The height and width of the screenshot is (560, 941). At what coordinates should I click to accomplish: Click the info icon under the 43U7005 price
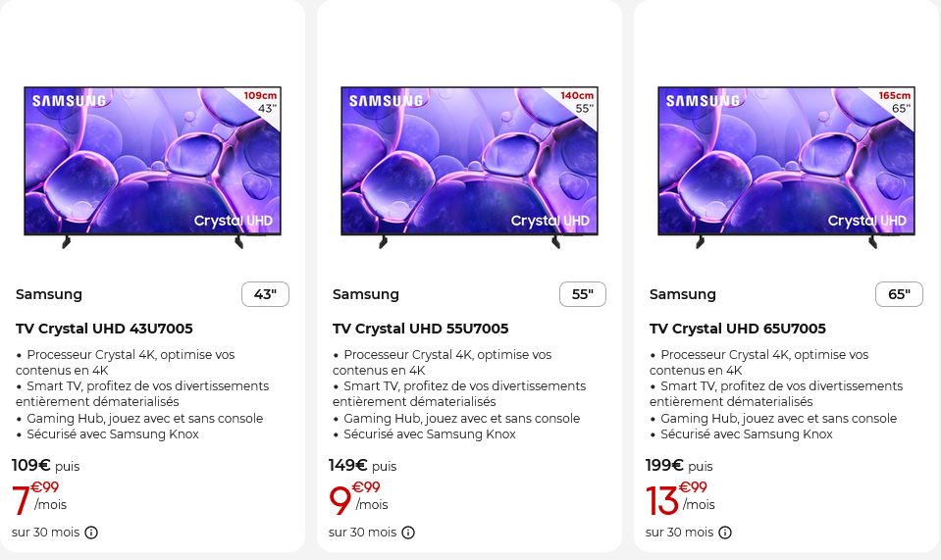click(91, 533)
